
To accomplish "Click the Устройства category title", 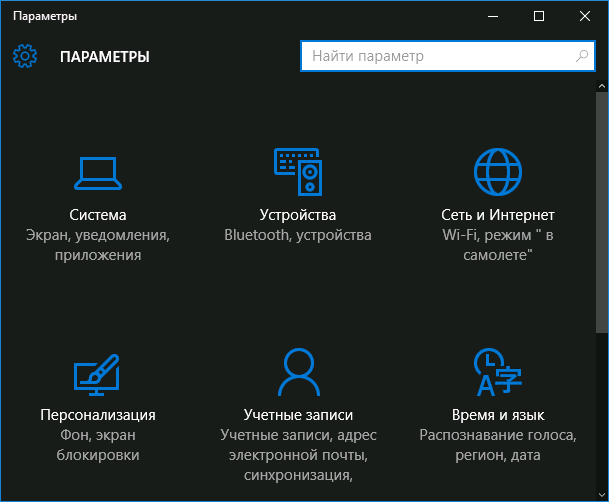I will (298, 215).
